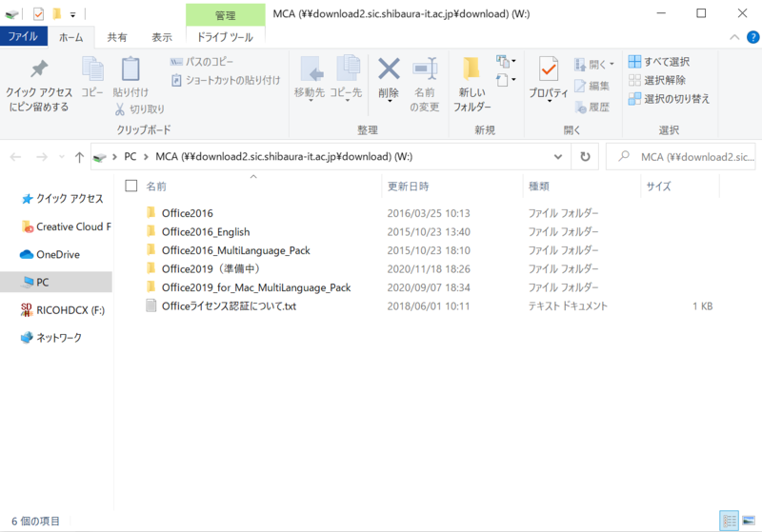Click the Up arrow navigation button
This screenshot has height=532, width=762.
(x=79, y=157)
